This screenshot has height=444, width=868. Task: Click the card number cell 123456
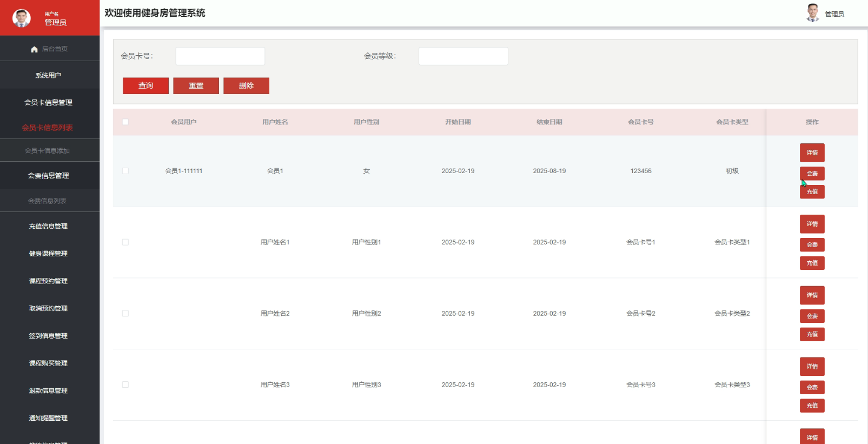coord(641,171)
